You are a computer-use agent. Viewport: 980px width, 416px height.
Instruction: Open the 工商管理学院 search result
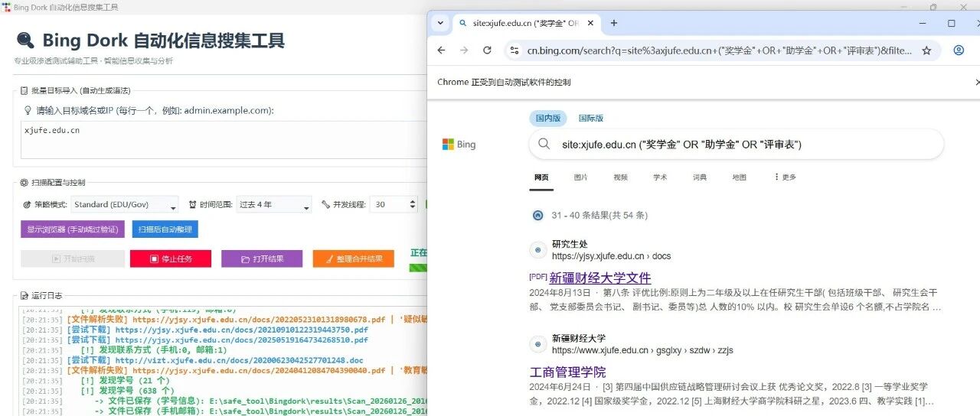click(567, 372)
